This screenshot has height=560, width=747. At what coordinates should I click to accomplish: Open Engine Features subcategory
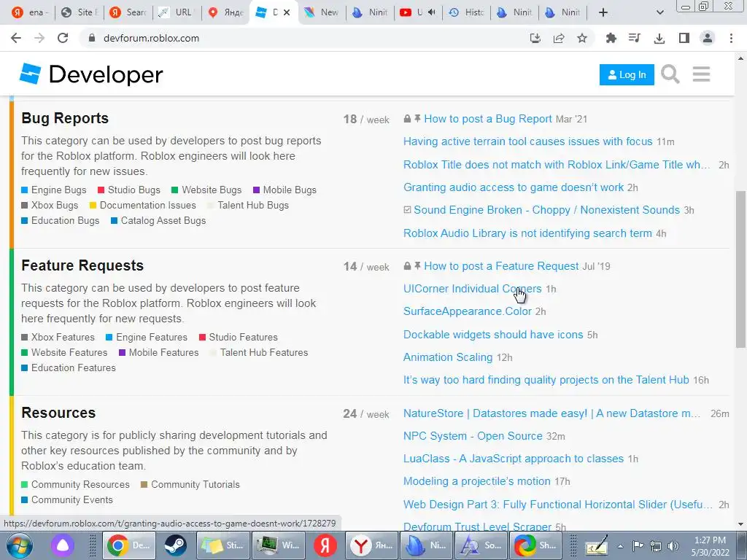pos(146,337)
